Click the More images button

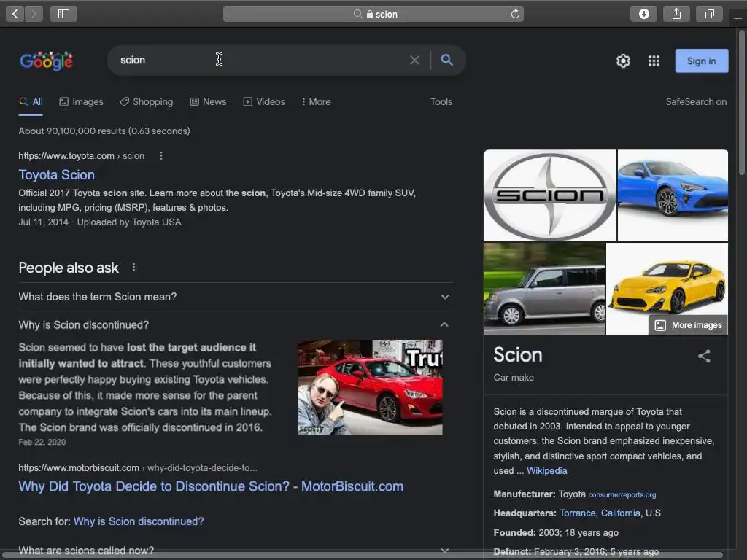[x=688, y=324]
